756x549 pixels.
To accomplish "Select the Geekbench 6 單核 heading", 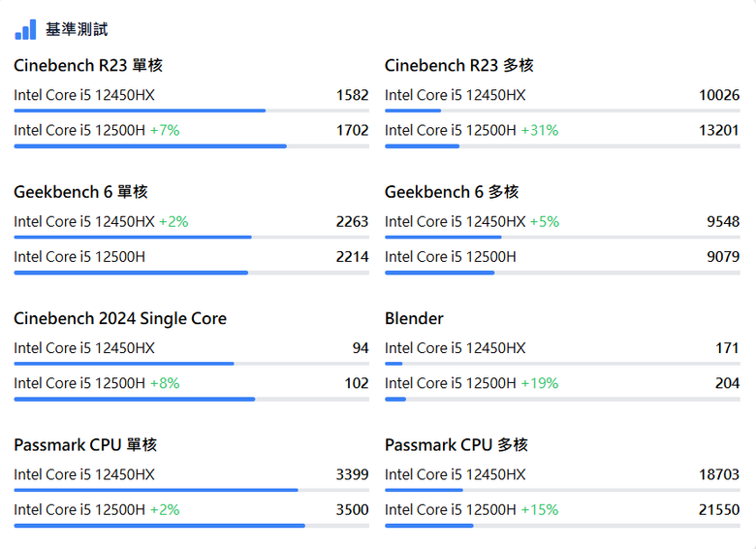I will (x=80, y=192).
